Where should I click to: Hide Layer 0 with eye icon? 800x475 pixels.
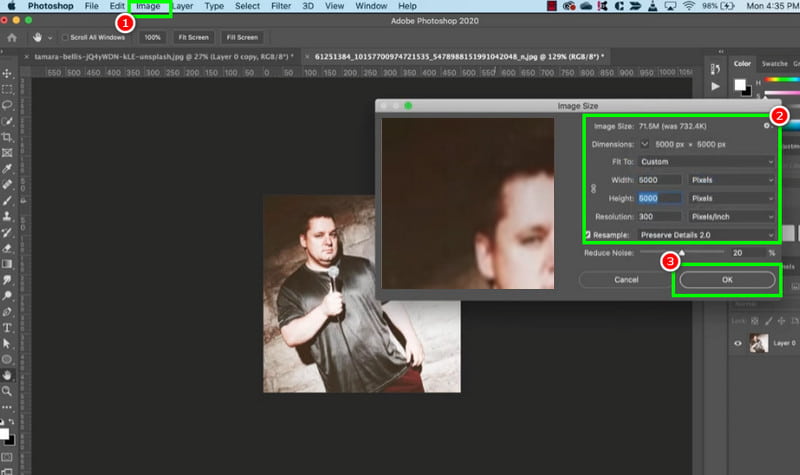tap(738, 343)
